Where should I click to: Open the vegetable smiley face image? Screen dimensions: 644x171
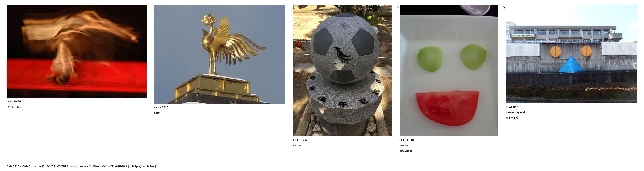(449, 71)
